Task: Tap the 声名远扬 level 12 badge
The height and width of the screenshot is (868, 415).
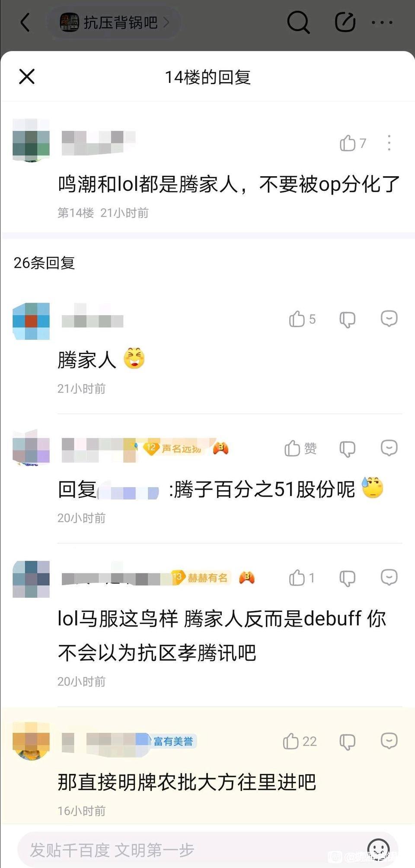Action: point(173,448)
